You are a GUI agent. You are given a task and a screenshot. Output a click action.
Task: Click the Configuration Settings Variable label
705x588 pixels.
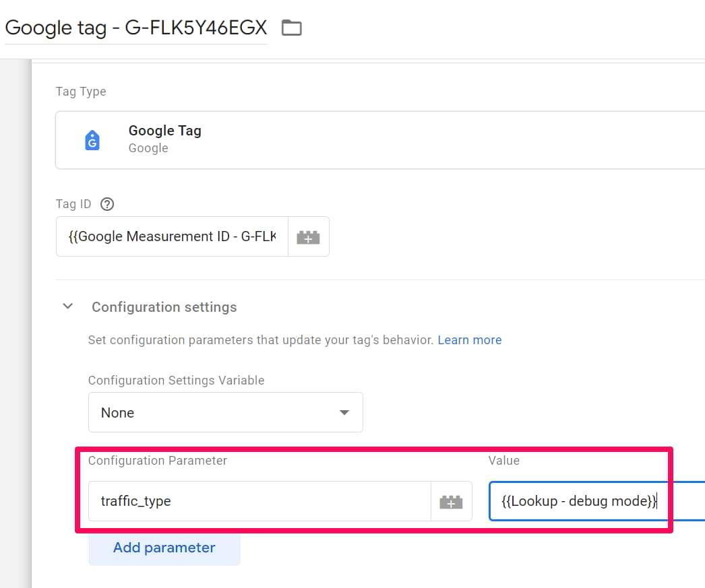click(x=176, y=381)
